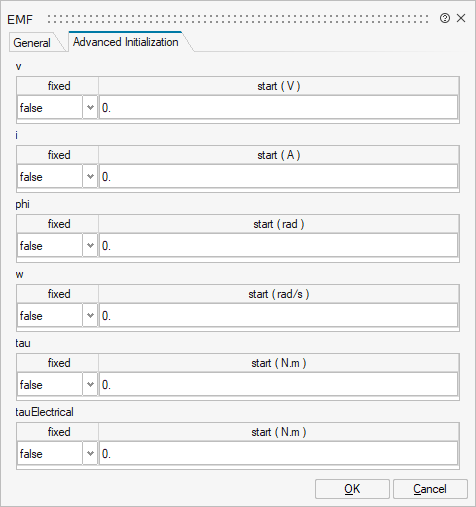
Task: Confirm with the OK button
Action: click(x=352, y=489)
